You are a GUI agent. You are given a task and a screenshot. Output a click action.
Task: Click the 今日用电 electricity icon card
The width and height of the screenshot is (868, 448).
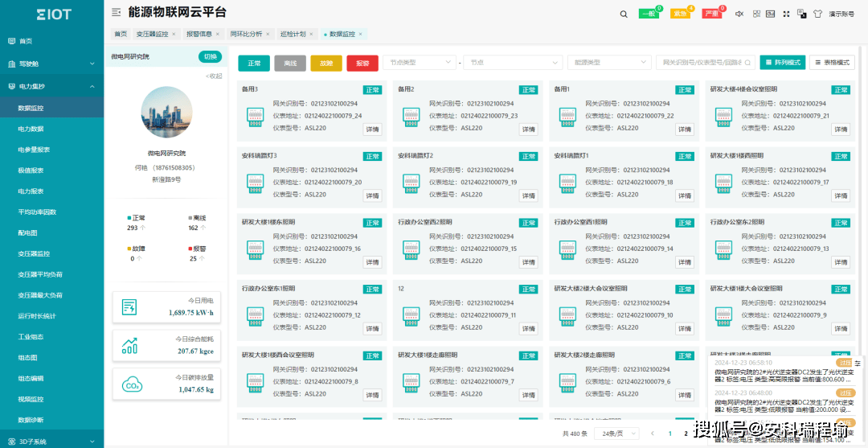tap(129, 306)
